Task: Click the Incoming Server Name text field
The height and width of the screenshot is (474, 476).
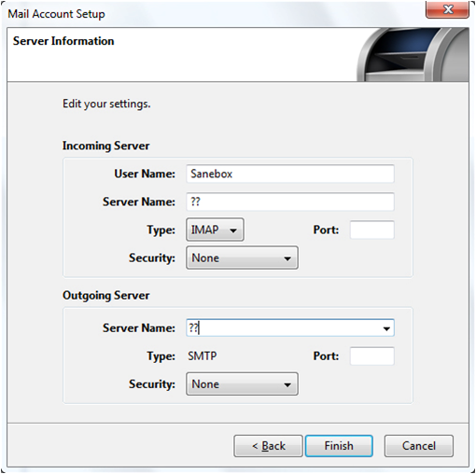Action: point(290,202)
